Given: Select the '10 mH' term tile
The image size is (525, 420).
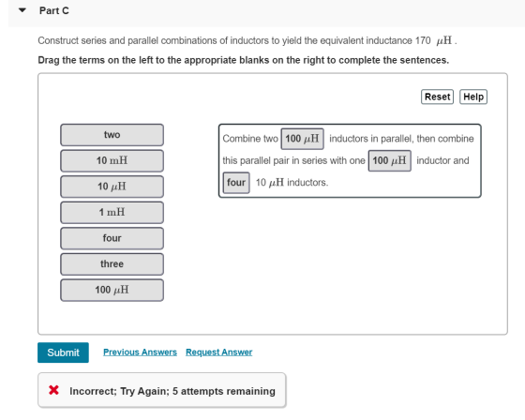Looking at the screenshot, I should 112,160.
